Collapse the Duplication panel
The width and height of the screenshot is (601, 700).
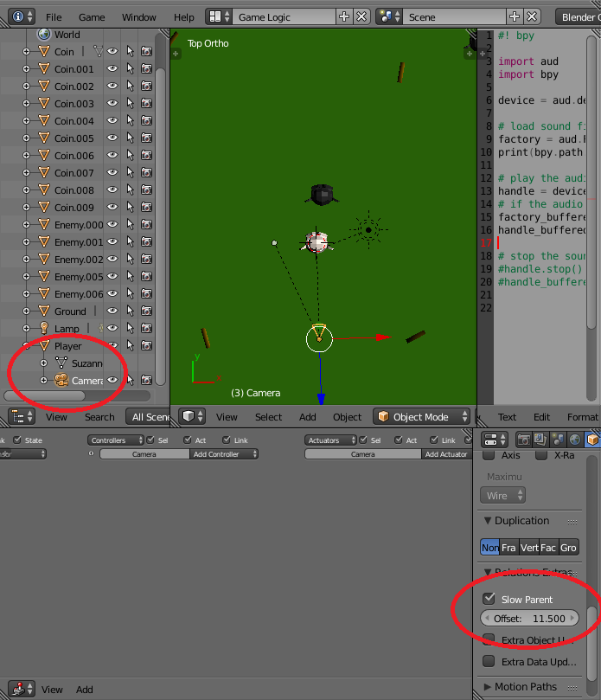pos(488,521)
